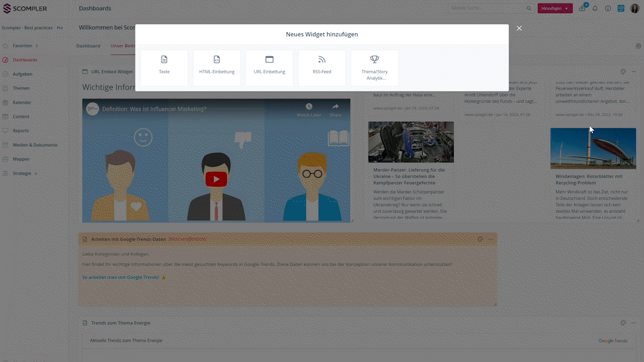Viewport: 644px width, 362px height.
Task: Open color palette of Google-Trends-Daten widget
Action: [480, 239]
